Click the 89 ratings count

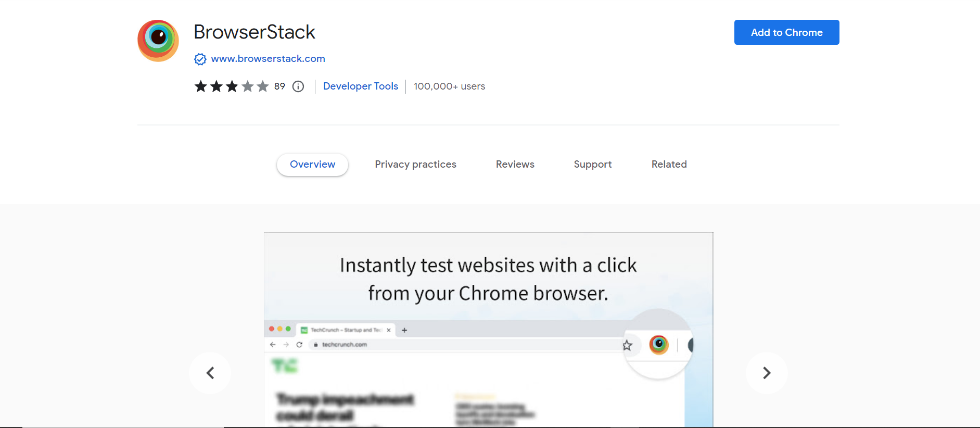tap(280, 86)
